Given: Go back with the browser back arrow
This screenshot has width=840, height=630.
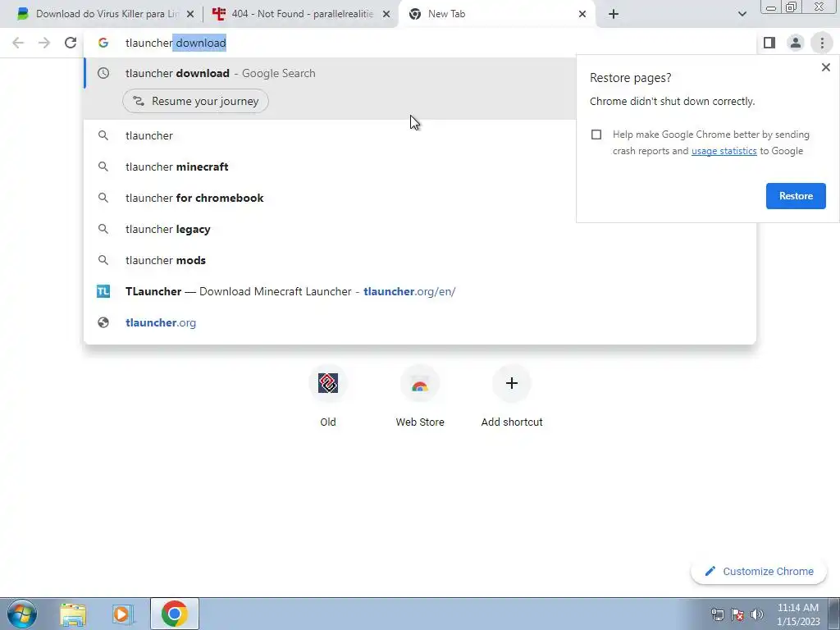Looking at the screenshot, I should pos(18,43).
